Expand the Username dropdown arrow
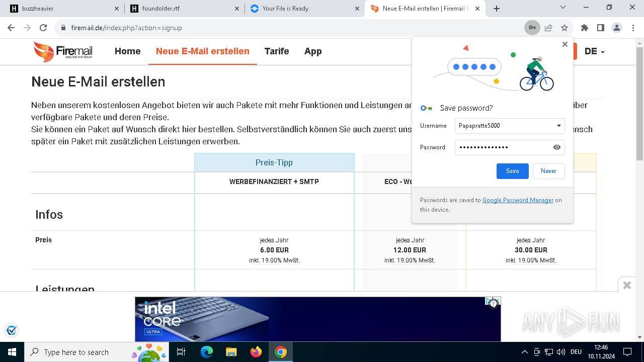 [558, 126]
